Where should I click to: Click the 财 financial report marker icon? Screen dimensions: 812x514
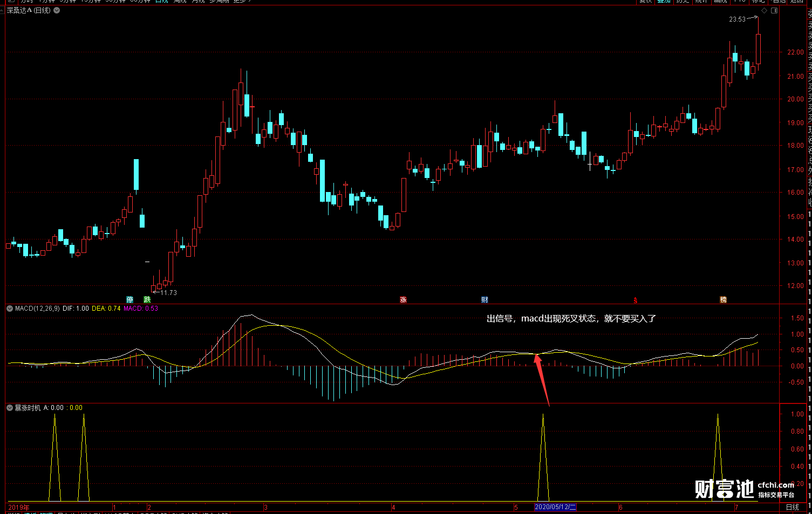[485, 300]
